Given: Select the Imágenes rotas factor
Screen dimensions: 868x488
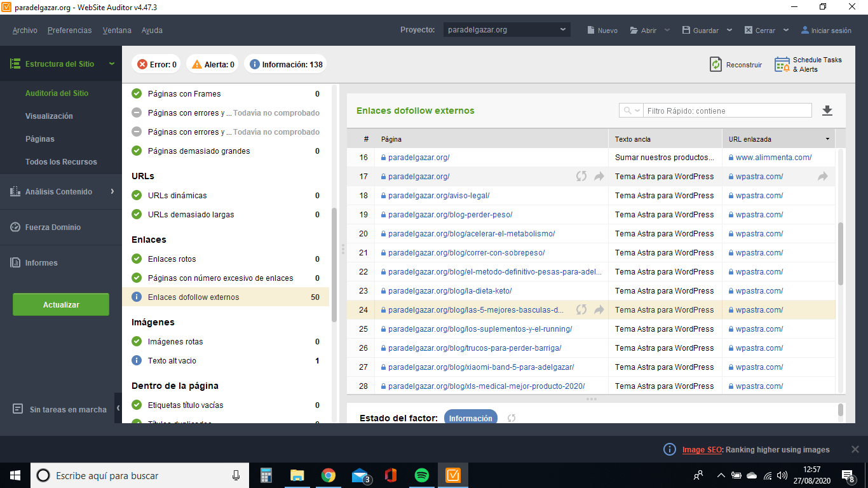Looking at the screenshot, I should [x=226, y=341].
